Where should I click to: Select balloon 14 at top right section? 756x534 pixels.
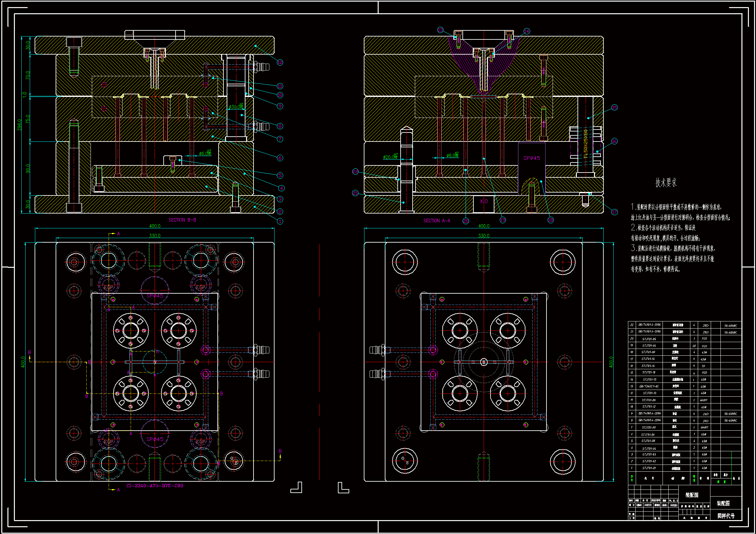coord(527,31)
